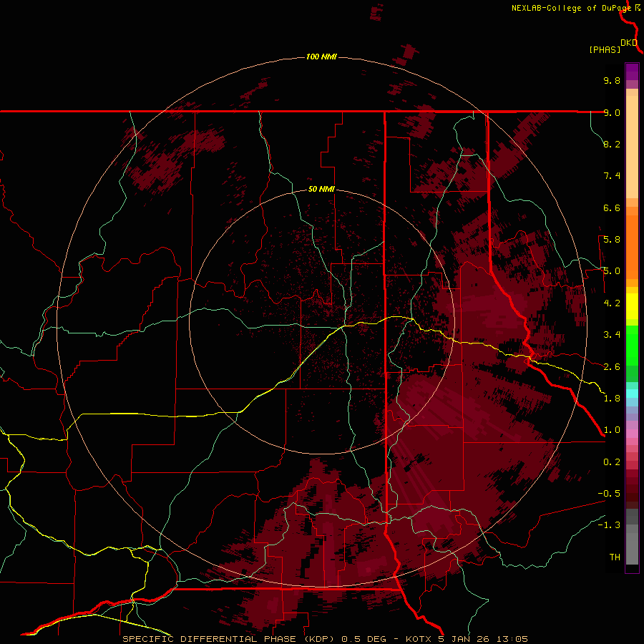Click the 5 JAN 26 13:05 timestamp
The width and height of the screenshot is (644, 644).
[x=483, y=639]
